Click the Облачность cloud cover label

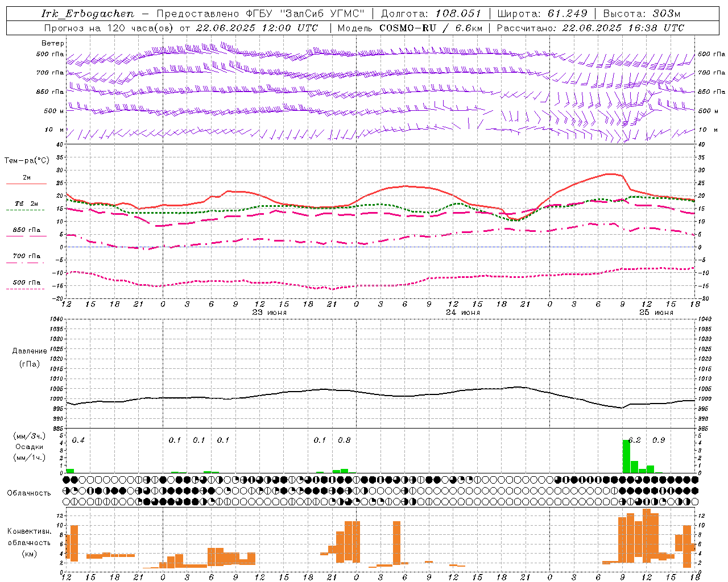pyautogui.click(x=29, y=493)
